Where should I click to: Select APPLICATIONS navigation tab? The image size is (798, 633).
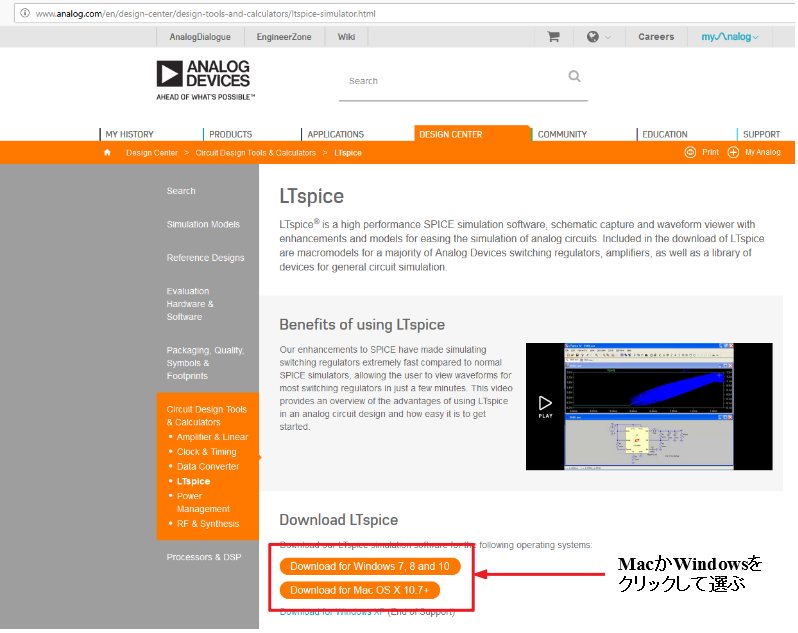336,134
